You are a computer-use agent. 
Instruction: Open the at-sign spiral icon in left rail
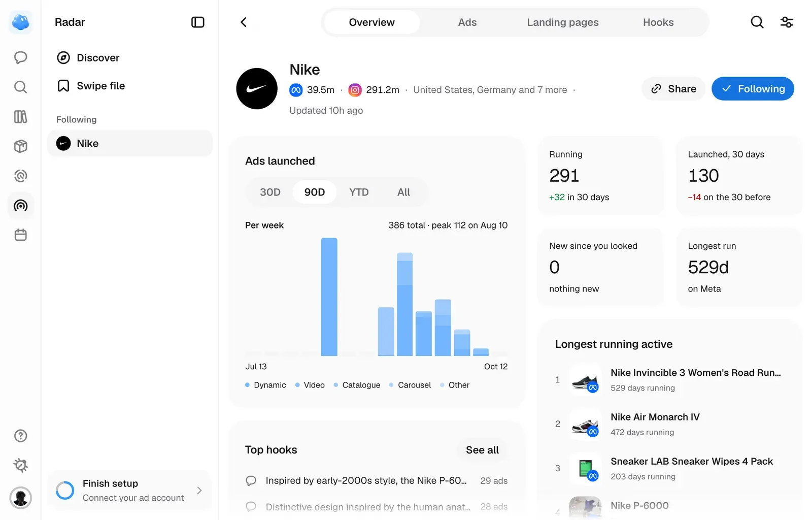coord(20,176)
